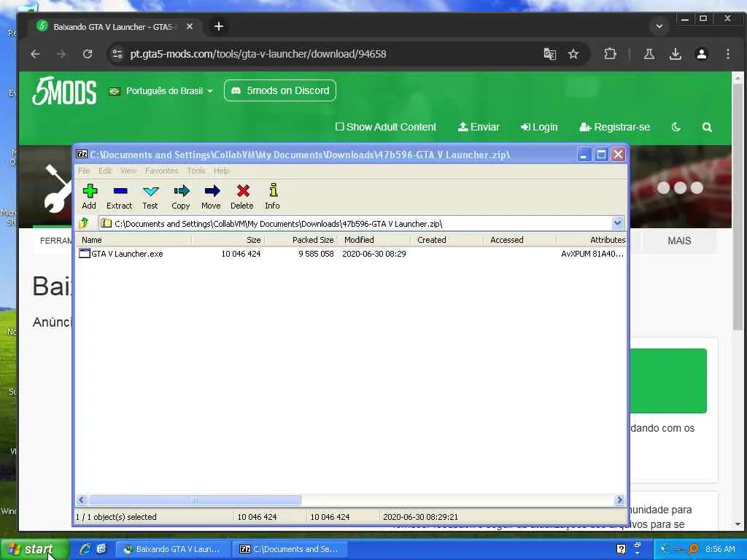The image size is (747, 560).
Task: Click the Add button in 7-Zip toolbar
Action: pos(89,196)
